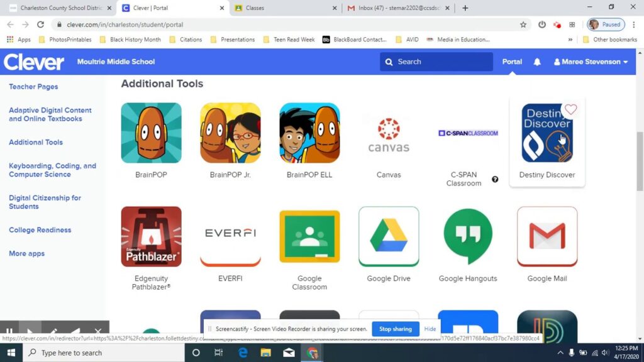This screenshot has width=644, height=362.
Task: Open the Google Mail app
Action: coord(547,237)
